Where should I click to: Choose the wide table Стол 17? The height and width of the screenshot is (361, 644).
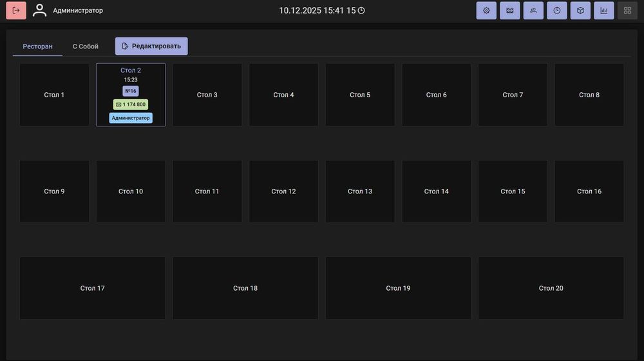[92, 288]
